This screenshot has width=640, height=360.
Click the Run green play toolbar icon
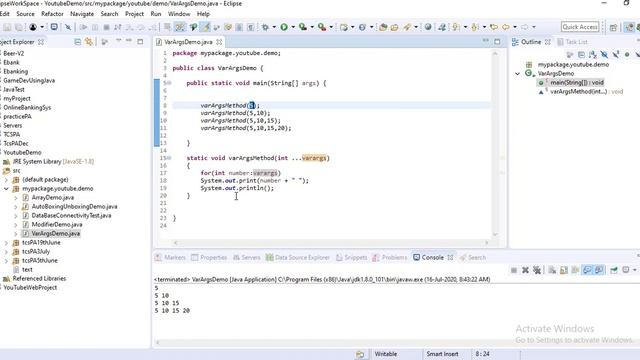pos(284,27)
